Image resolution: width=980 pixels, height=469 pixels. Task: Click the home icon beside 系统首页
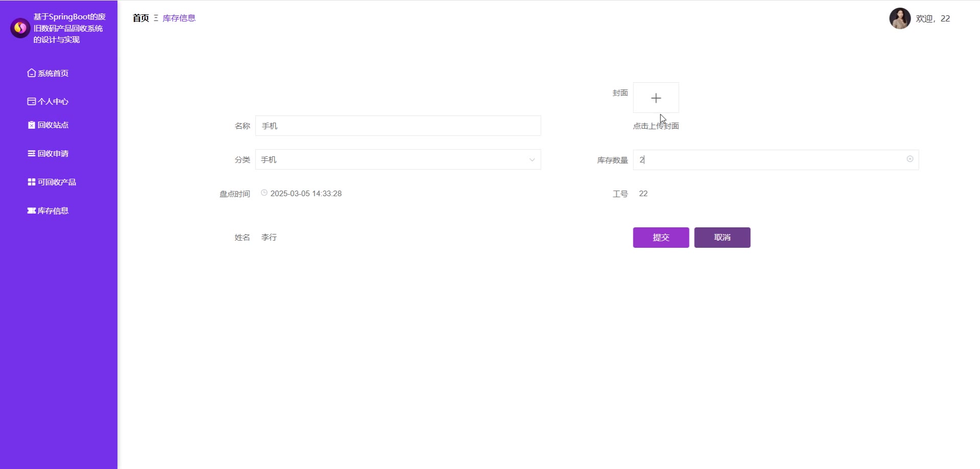pos(32,73)
